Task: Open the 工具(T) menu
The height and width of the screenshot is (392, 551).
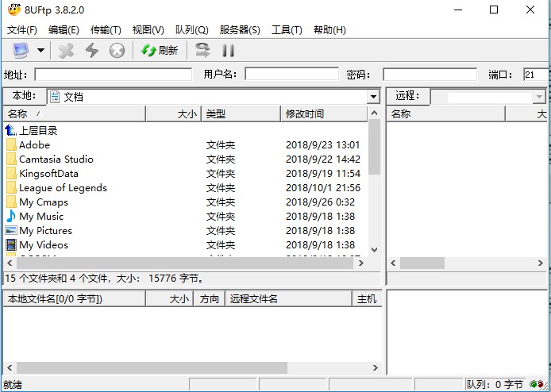Action: [287, 30]
